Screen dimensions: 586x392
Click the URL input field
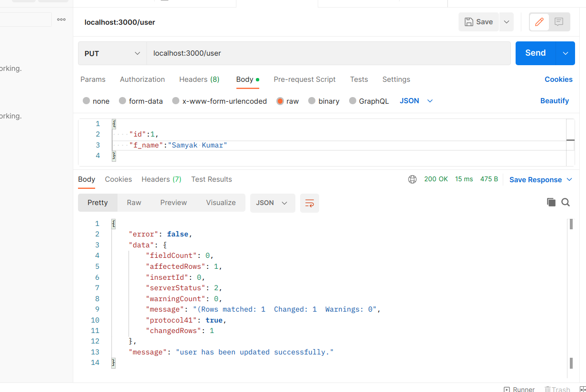pyautogui.click(x=285, y=53)
